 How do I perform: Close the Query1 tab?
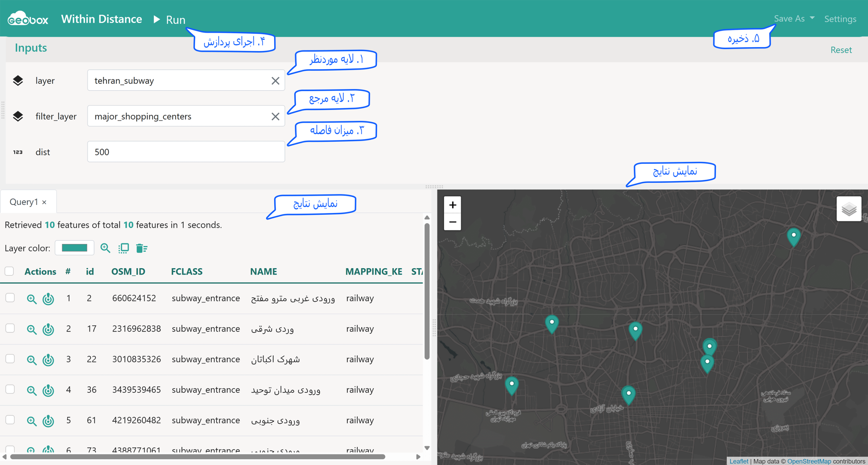point(44,202)
